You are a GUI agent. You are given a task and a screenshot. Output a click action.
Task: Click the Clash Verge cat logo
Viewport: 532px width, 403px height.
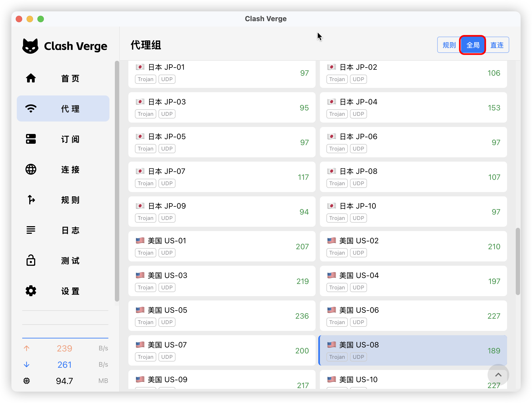(30, 46)
